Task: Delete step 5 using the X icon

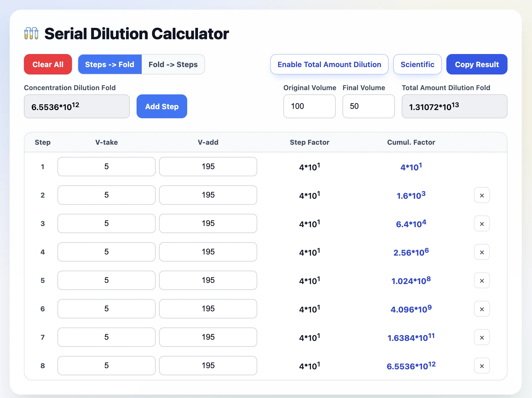Action: point(482,280)
